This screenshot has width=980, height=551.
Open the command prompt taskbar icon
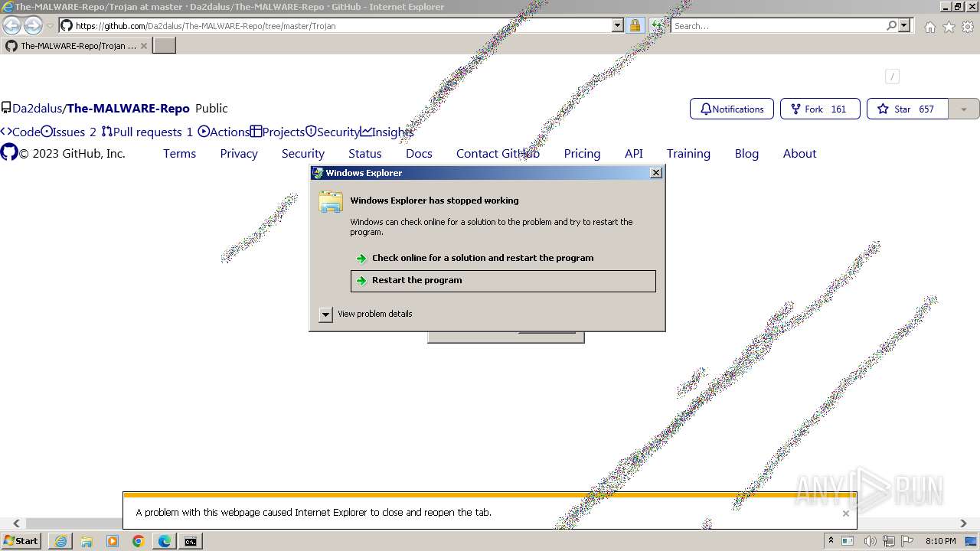pos(191,541)
